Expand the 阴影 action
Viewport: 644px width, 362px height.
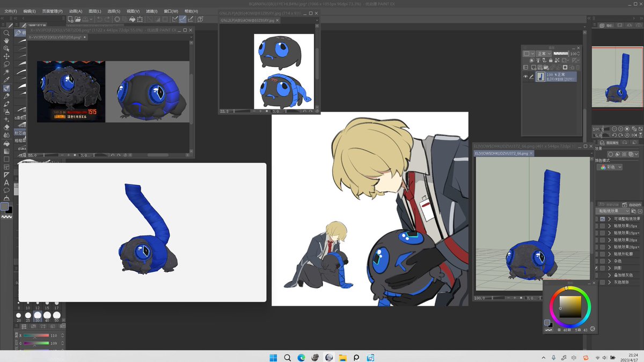[x=610, y=268]
